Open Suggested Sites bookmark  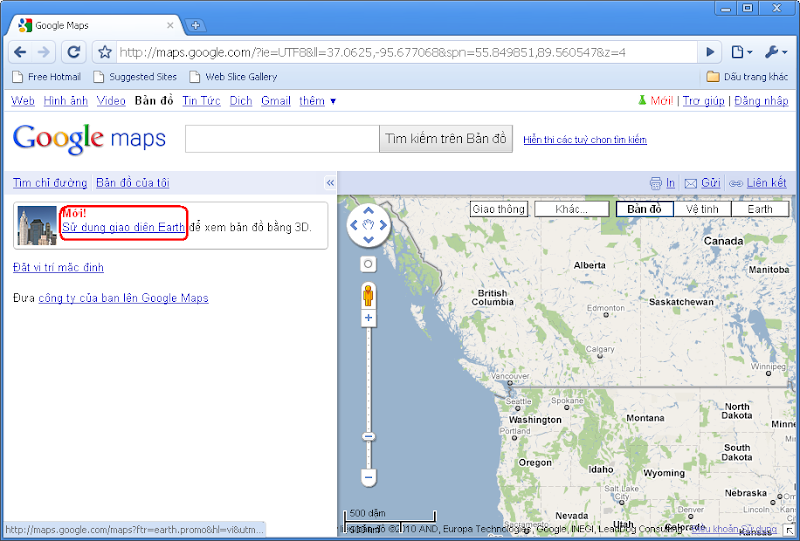point(135,77)
